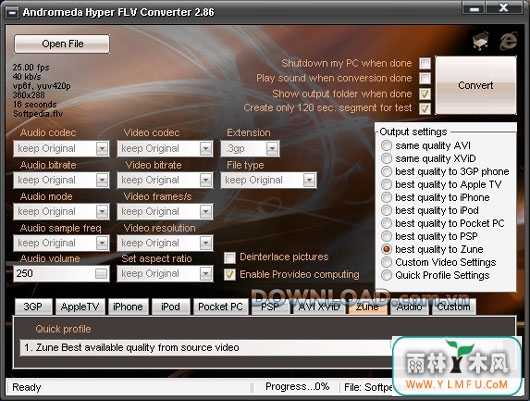
Task: Switch to the 3GP tab
Action: [33, 307]
